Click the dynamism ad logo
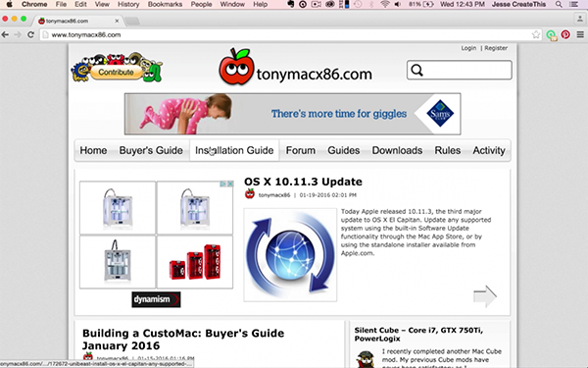The image size is (588, 368). (156, 299)
